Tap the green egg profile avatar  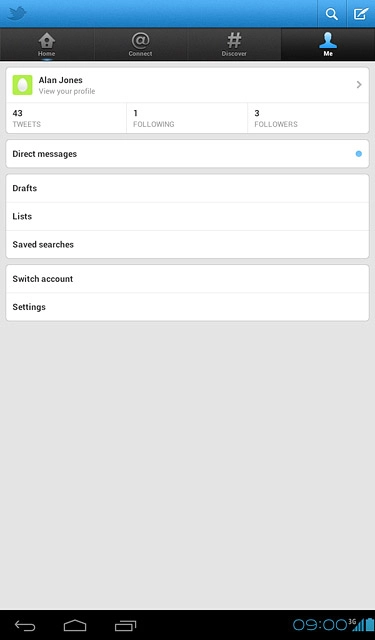(x=22, y=85)
